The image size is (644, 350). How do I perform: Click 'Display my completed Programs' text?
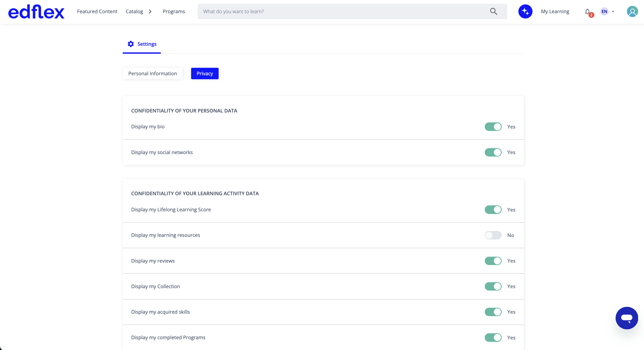tap(168, 337)
